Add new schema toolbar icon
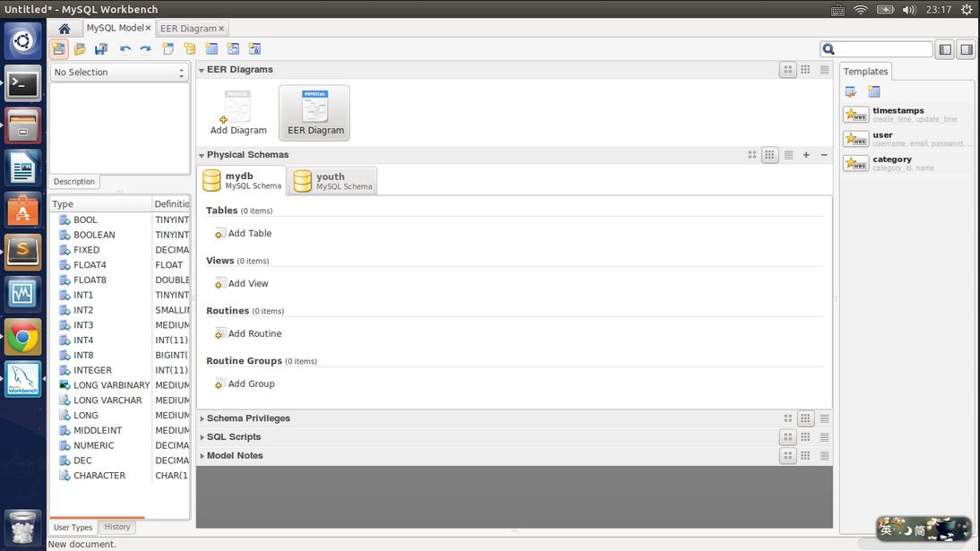The width and height of the screenshot is (980, 551). (189, 48)
